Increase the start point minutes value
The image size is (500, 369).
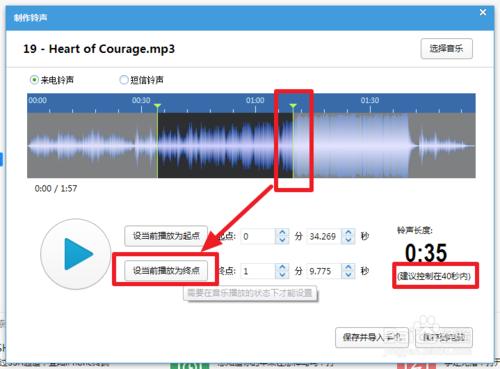282,232
